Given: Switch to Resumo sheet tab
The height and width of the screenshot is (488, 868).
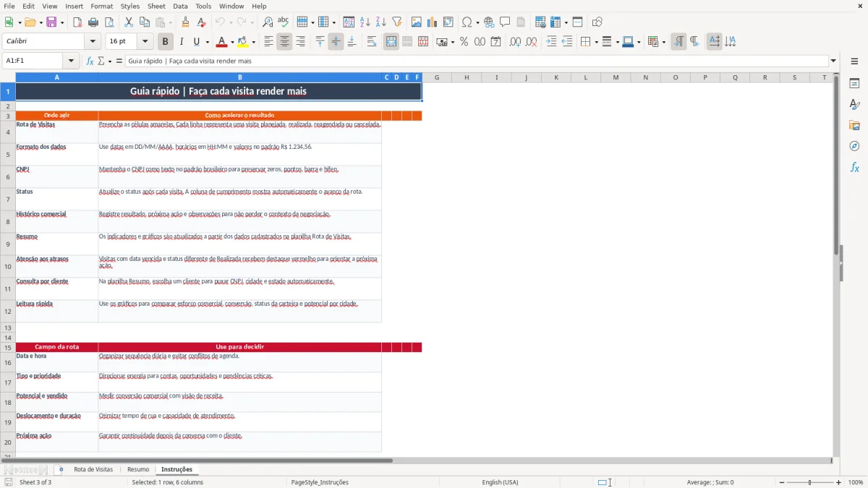Looking at the screenshot, I should click(138, 470).
